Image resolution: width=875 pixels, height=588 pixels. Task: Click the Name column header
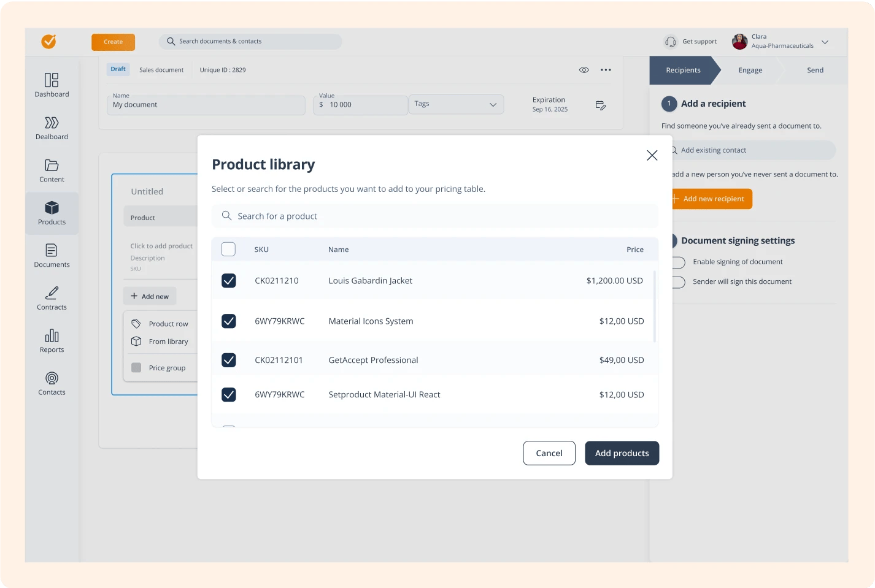338,250
